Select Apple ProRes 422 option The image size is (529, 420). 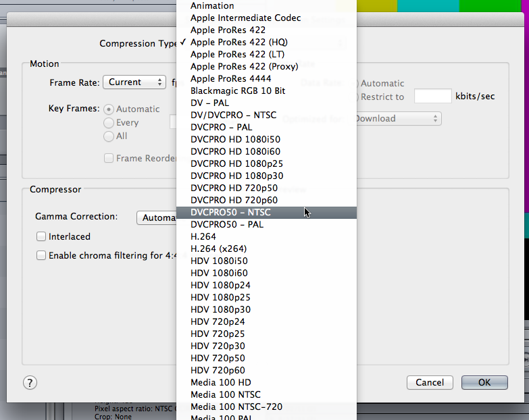(x=266, y=30)
